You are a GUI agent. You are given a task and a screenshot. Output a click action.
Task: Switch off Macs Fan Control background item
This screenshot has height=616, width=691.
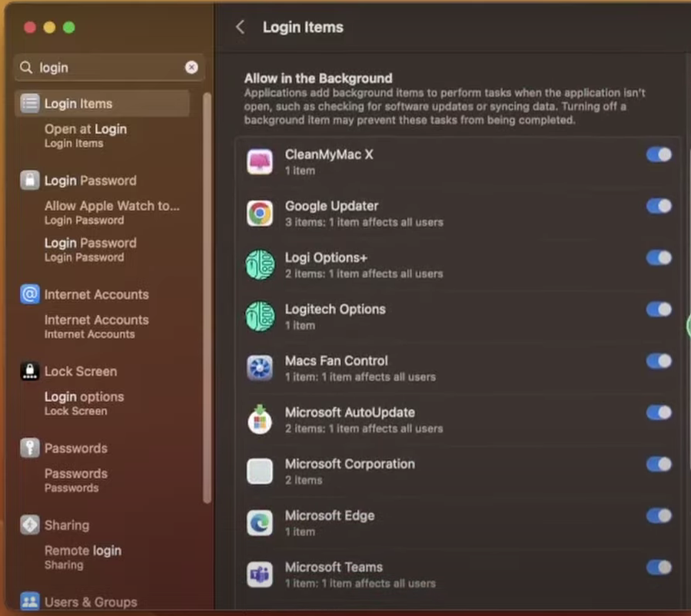click(x=659, y=361)
